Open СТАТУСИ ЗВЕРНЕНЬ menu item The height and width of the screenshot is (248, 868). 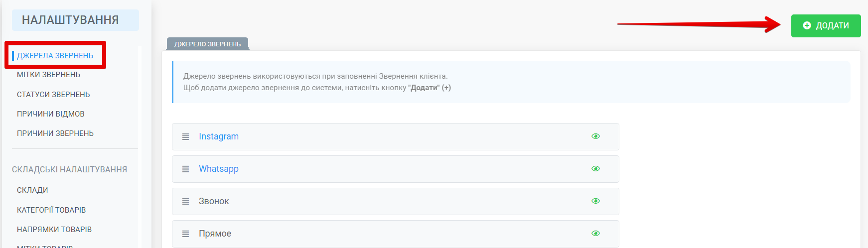tap(53, 95)
